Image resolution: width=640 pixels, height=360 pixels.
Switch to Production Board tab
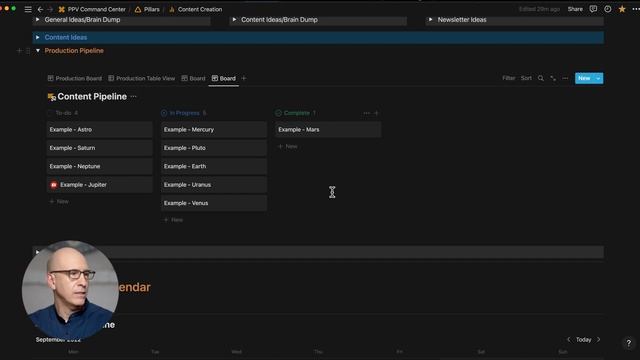75,78
